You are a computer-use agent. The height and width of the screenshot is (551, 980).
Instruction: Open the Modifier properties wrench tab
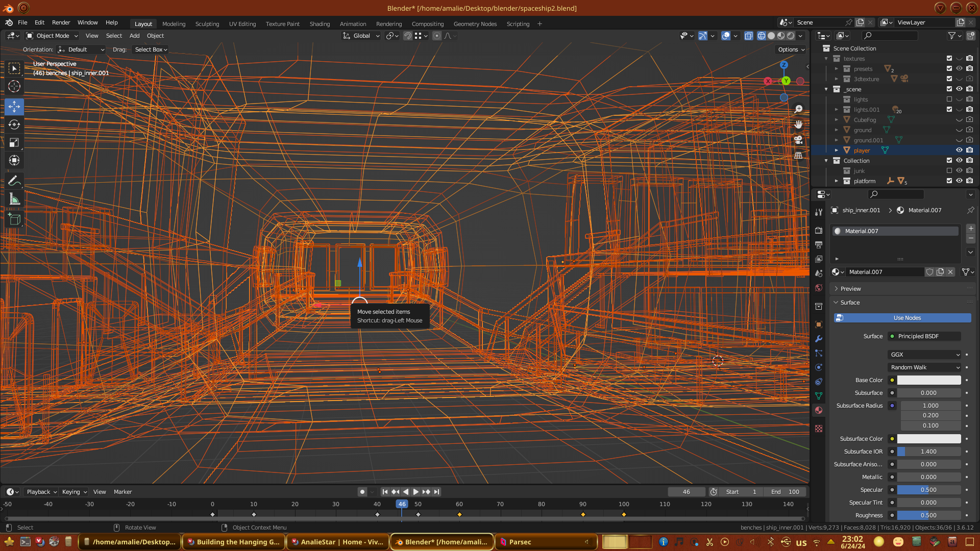click(819, 339)
